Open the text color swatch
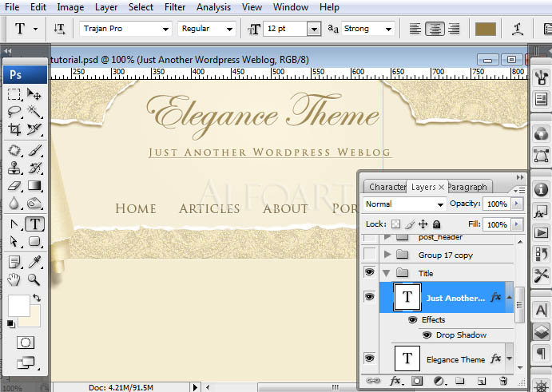 pyautogui.click(x=486, y=30)
